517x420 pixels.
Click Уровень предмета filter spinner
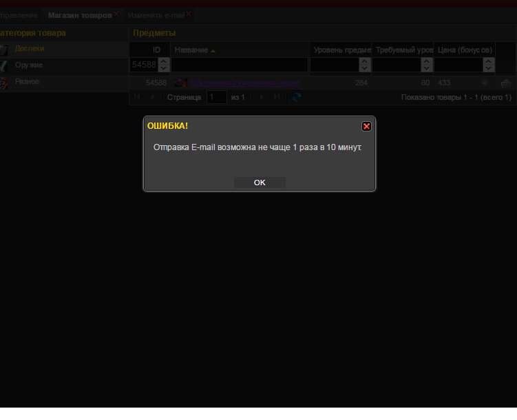364,65
